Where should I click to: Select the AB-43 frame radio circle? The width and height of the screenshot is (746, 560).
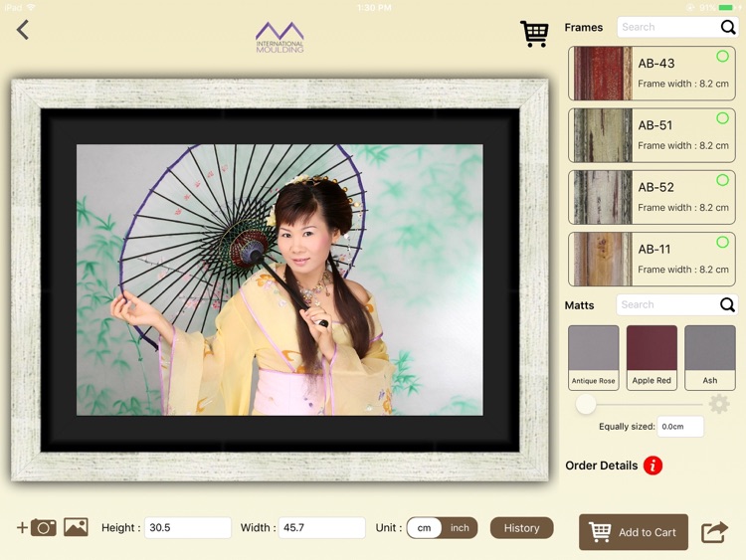point(722,56)
